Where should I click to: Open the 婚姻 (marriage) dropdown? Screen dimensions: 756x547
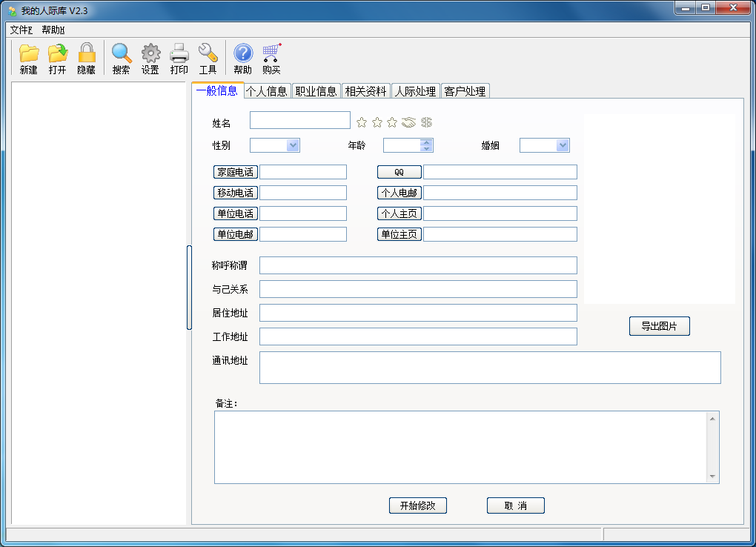click(562, 145)
